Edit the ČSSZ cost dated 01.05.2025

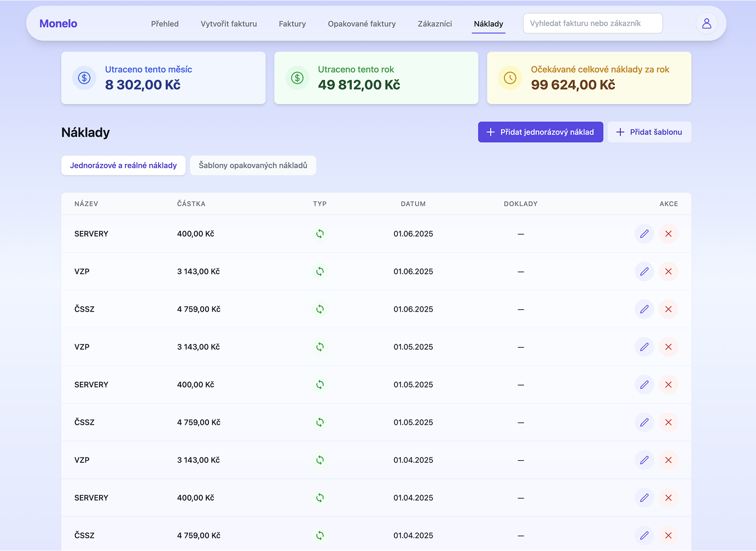(644, 423)
